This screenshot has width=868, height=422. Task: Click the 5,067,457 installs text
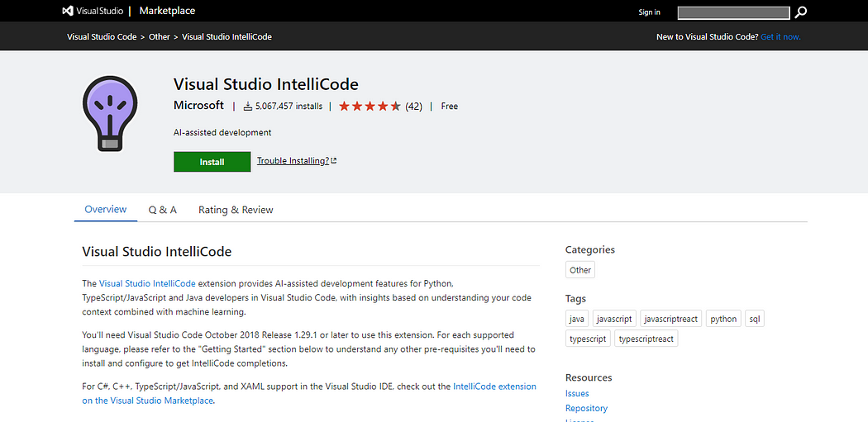(289, 107)
